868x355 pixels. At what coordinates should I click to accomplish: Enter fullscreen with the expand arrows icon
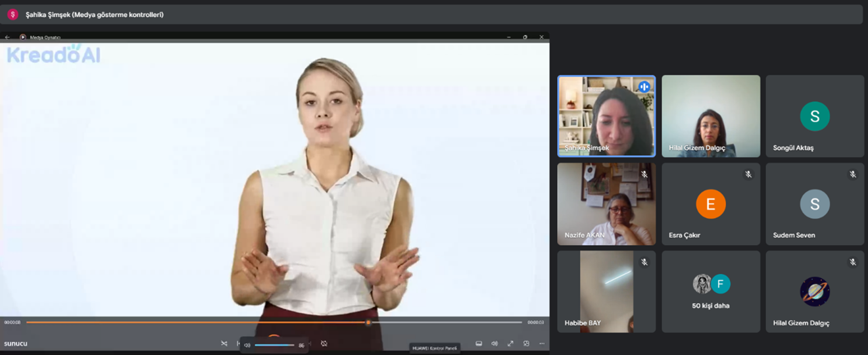(x=510, y=344)
